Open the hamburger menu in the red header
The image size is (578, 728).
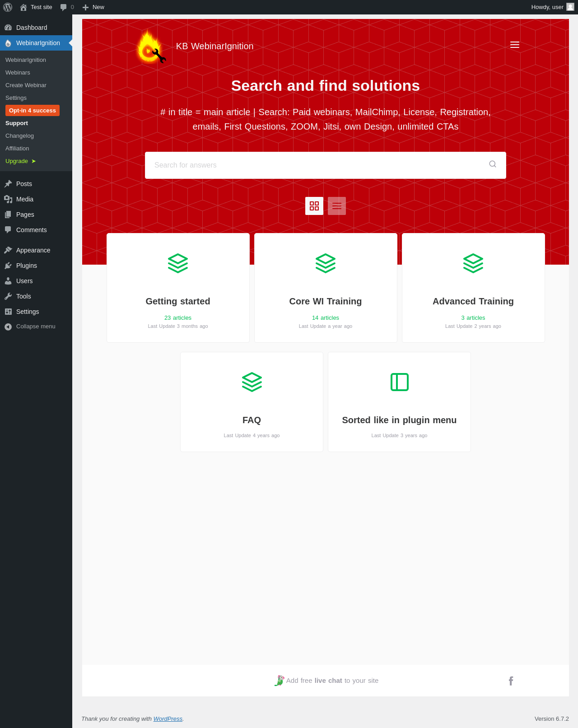[x=515, y=45]
